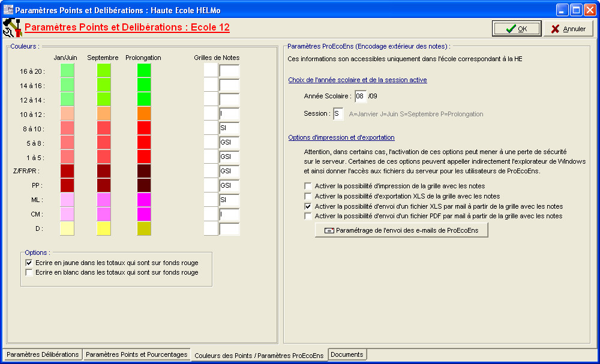Minimize the Paramètres Points et Delibérations window

tap(562, 10)
